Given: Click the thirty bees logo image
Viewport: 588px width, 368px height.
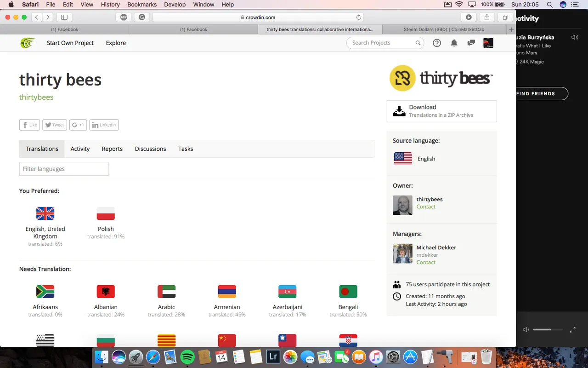Looking at the screenshot, I should click(x=441, y=78).
